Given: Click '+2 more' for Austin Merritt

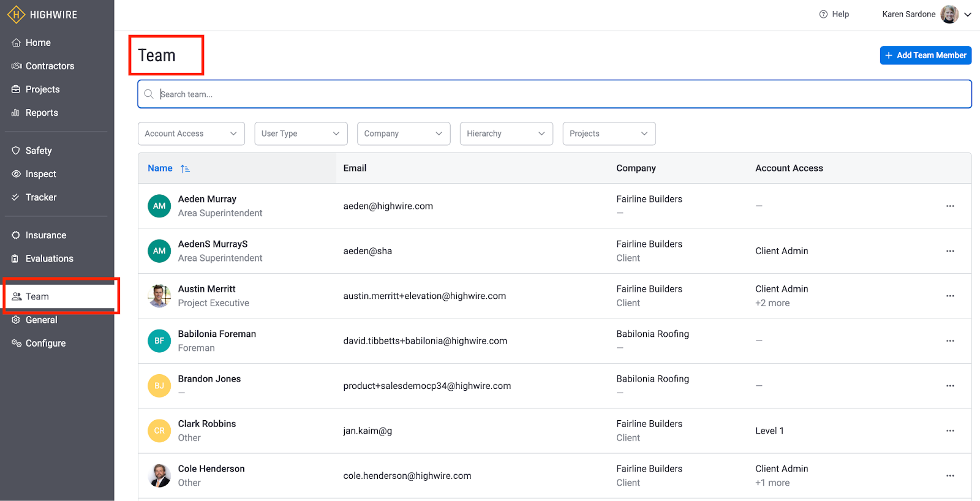Looking at the screenshot, I should 772,303.
